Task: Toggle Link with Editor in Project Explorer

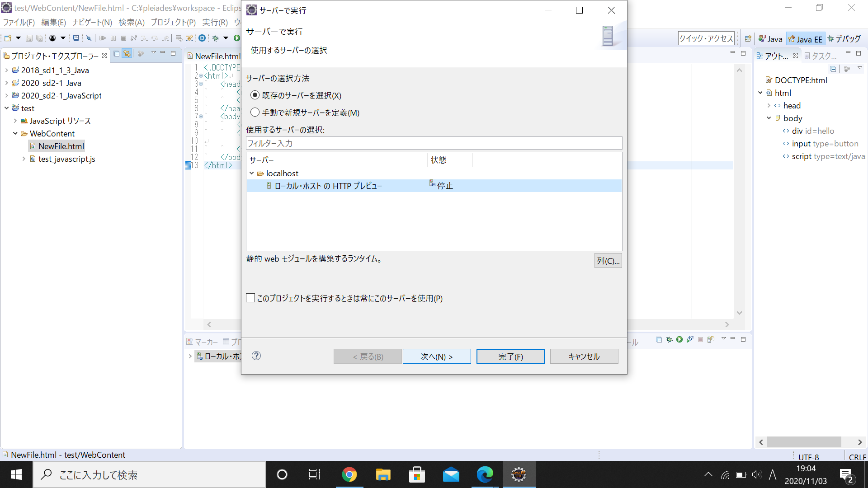Action: [x=127, y=53]
